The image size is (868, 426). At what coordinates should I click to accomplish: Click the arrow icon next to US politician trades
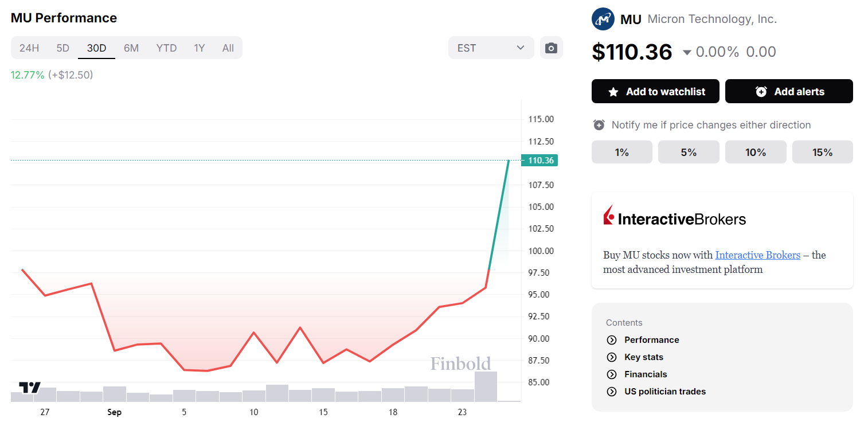click(612, 392)
